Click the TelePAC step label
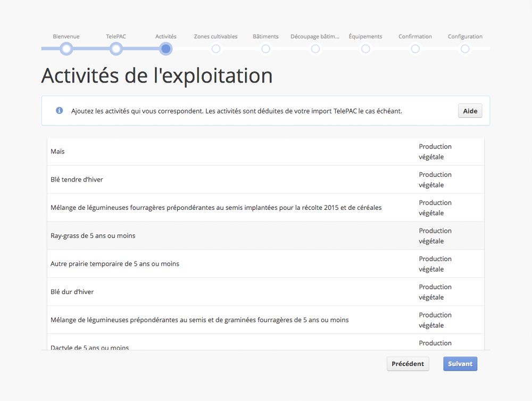The image size is (532, 401). [116, 36]
